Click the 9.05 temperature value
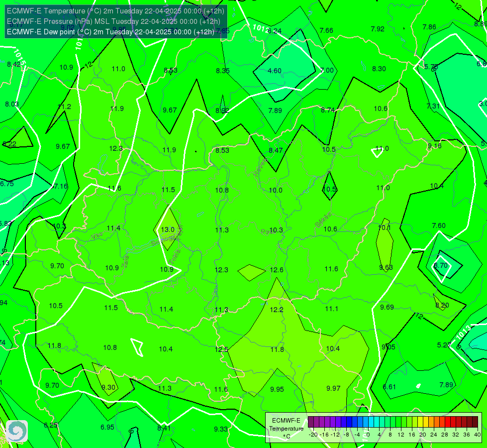This screenshot has height=448, width=487. click(388, 347)
